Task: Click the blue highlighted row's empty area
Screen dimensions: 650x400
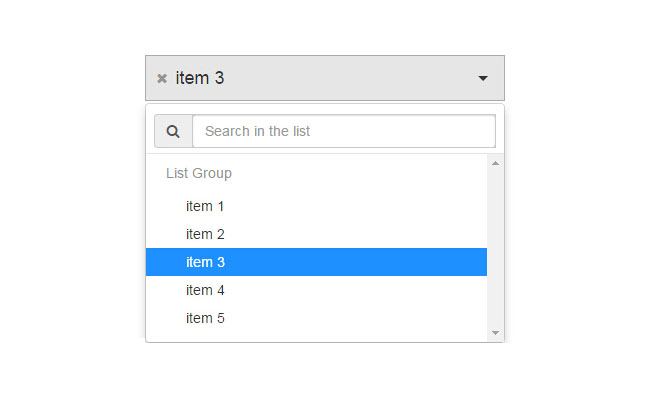Action: point(380,262)
